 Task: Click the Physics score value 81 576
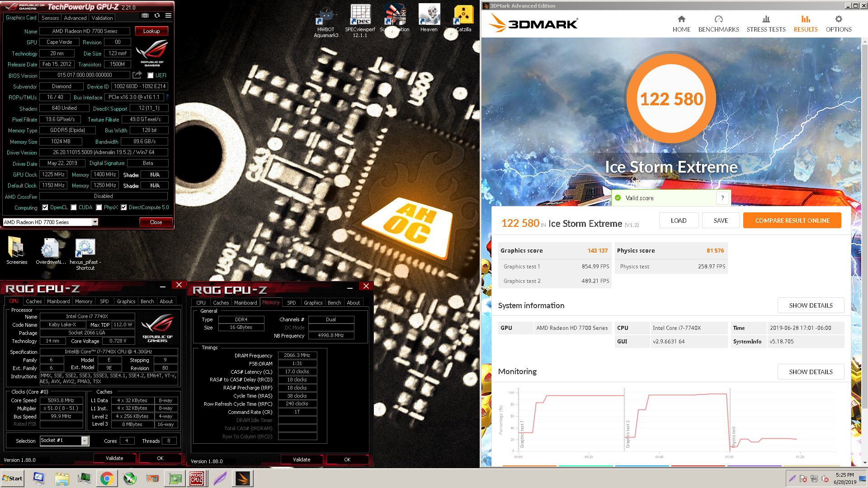(715, 251)
